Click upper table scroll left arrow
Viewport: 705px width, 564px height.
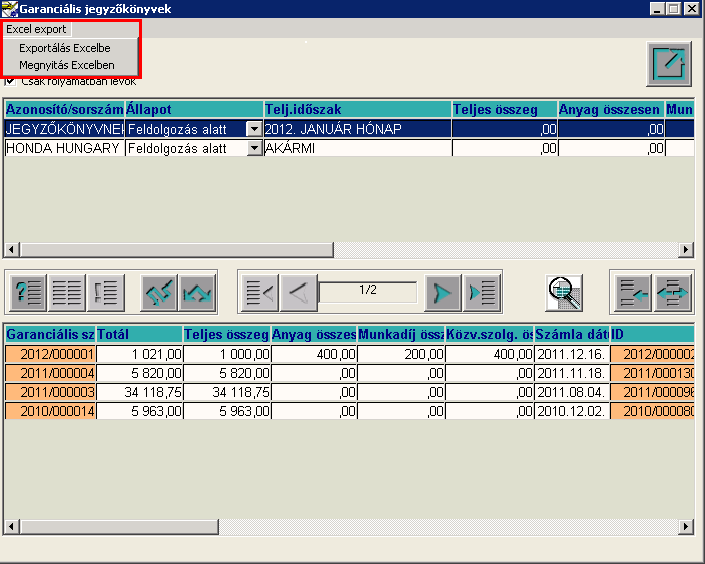pos(12,249)
